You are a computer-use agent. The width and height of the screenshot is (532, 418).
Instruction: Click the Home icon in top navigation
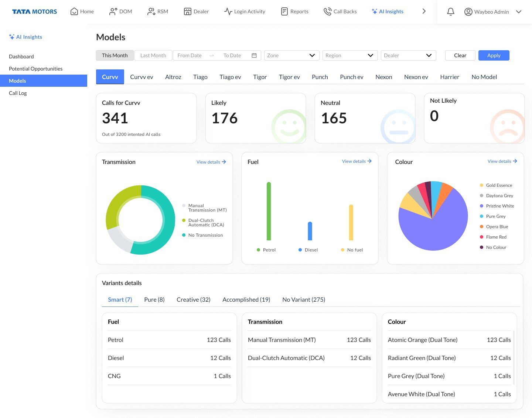click(74, 11)
